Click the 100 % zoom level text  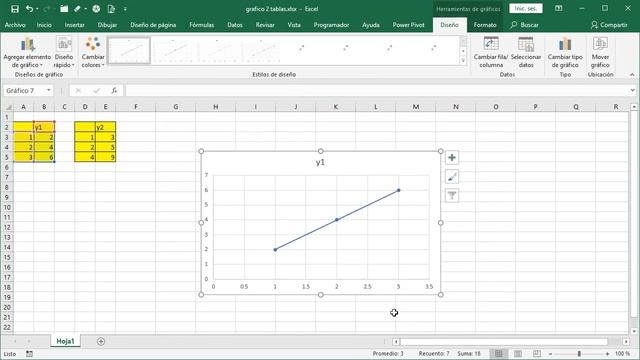(x=622, y=354)
